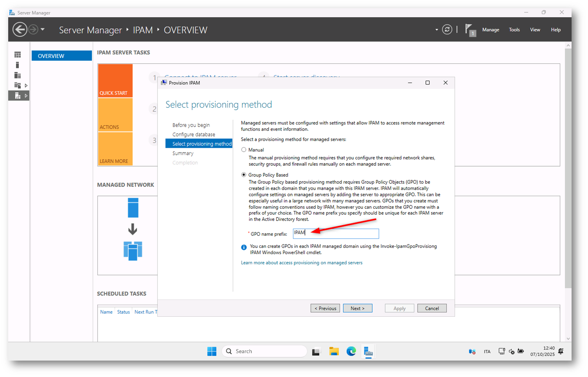
Task: Open Learn more about access provisioning link
Action: coord(301,263)
